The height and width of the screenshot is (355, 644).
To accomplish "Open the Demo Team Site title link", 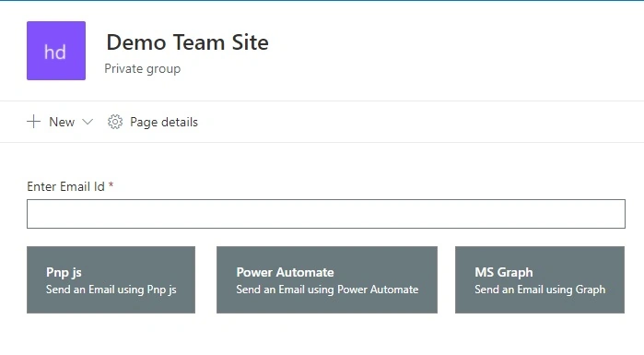I will (187, 42).
